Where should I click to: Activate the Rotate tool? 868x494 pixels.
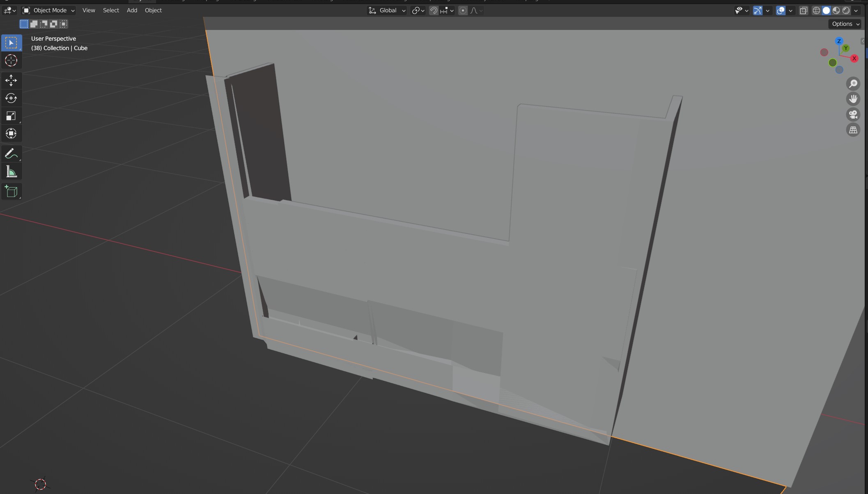[11, 98]
